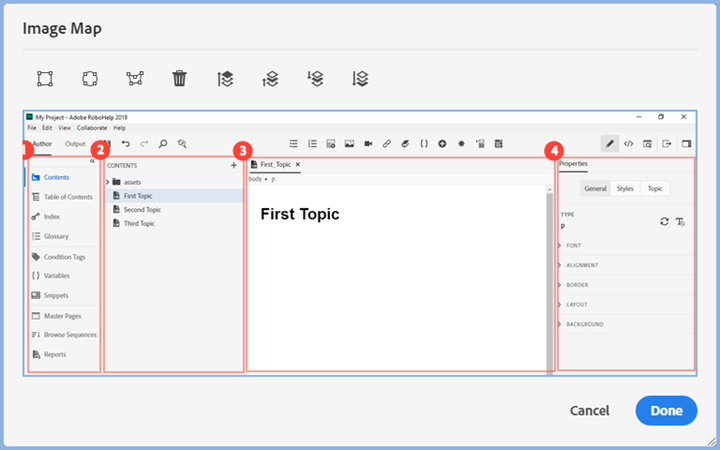The image size is (720, 450).
Task: Select the circle hotspot tool
Action: pos(88,78)
